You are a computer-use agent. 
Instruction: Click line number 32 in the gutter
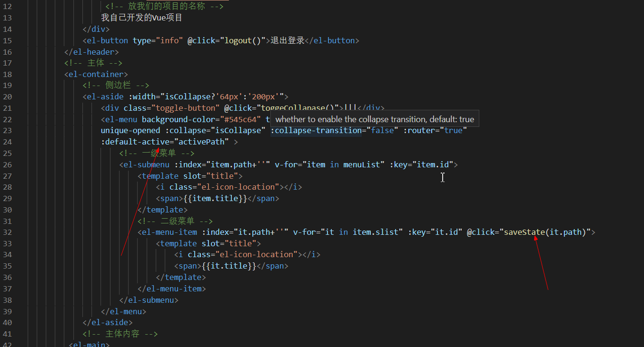coord(7,232)
